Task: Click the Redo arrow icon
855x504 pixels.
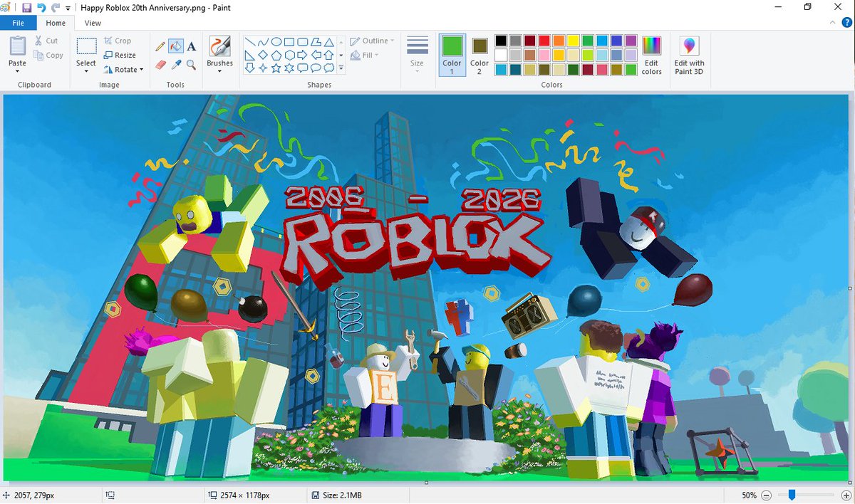Action: (x=55, y=7)
